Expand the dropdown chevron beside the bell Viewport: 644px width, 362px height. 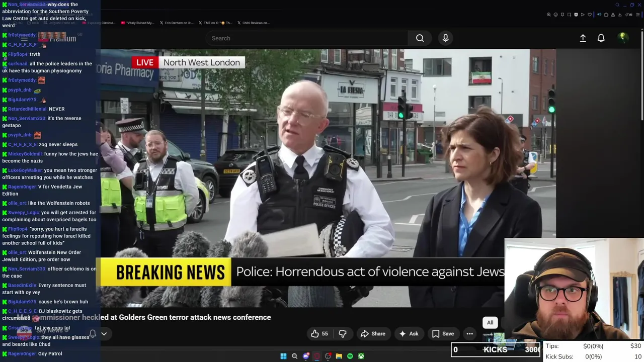[104, 334]
